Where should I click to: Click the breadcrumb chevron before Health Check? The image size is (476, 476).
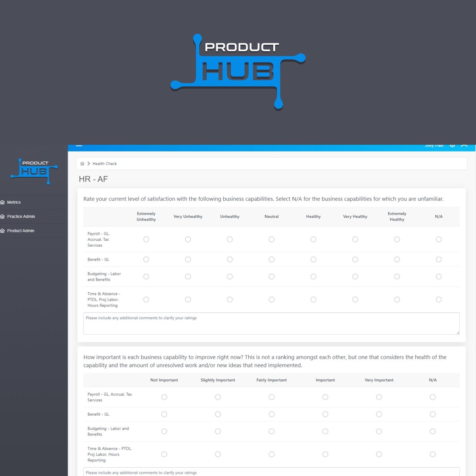(88, 163)
